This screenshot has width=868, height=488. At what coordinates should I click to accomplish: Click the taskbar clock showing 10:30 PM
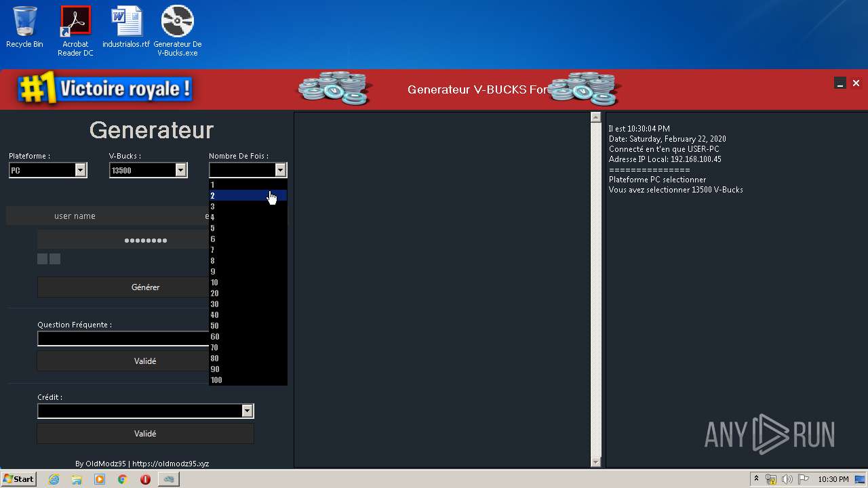(x=833, y=479)
